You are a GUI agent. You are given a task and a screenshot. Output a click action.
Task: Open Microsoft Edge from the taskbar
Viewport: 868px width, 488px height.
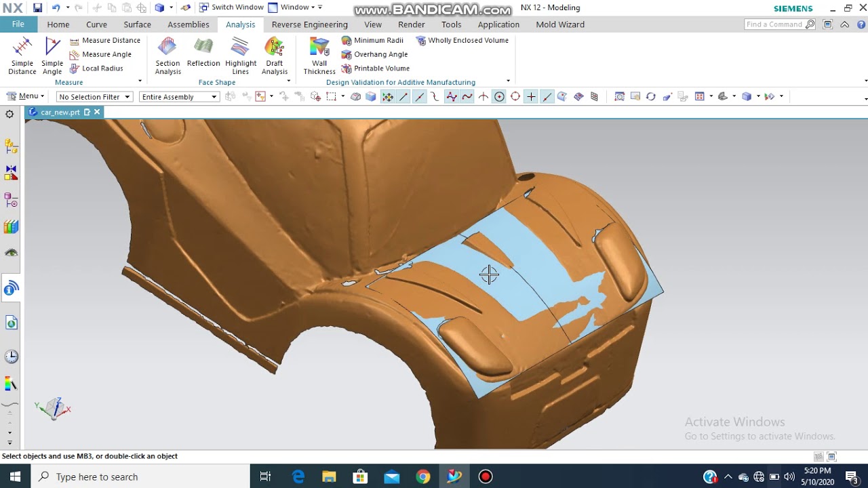pyautogui.click(x=298, y=476)
